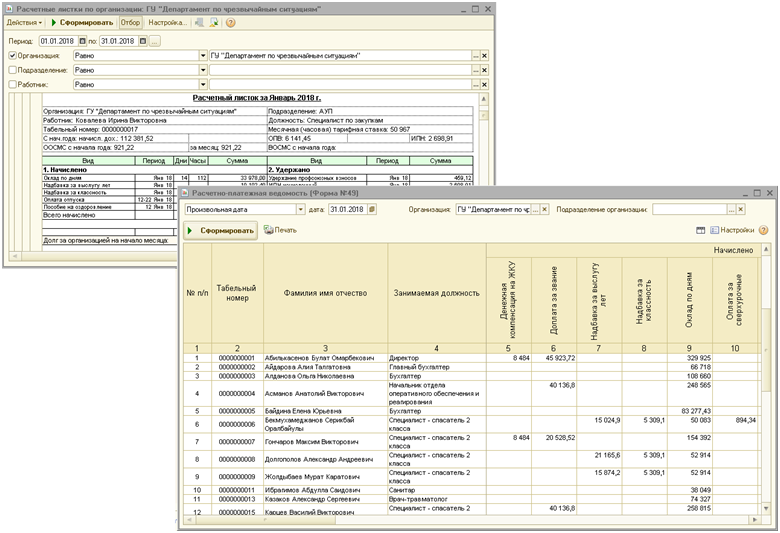The height and width of the screenshot is (533, 780).
Task: Click period selection ellipsis button
Action: click(x=154, y=41)
